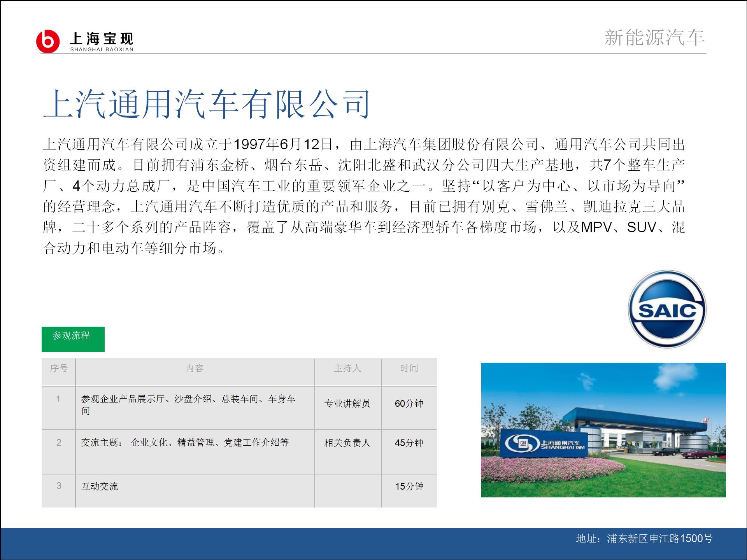747x560 pixels.
Task: Click the 序号 column header
Action: [x=59, y=372]
